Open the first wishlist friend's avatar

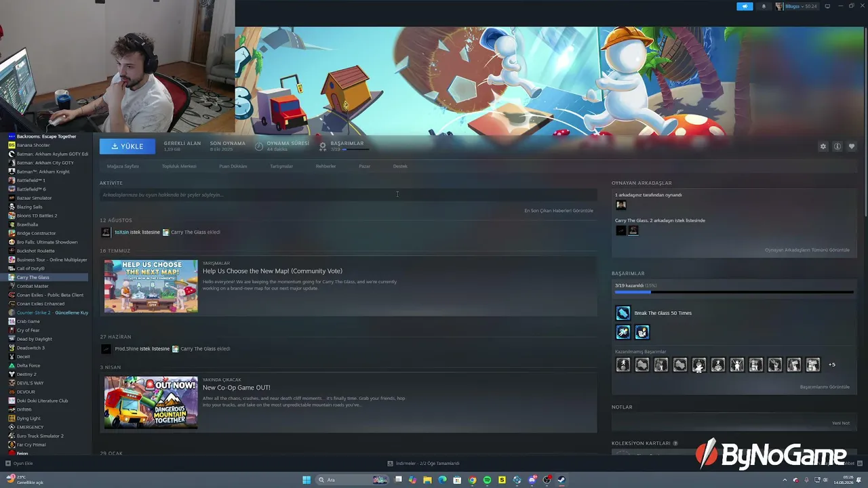coord(620,230)
